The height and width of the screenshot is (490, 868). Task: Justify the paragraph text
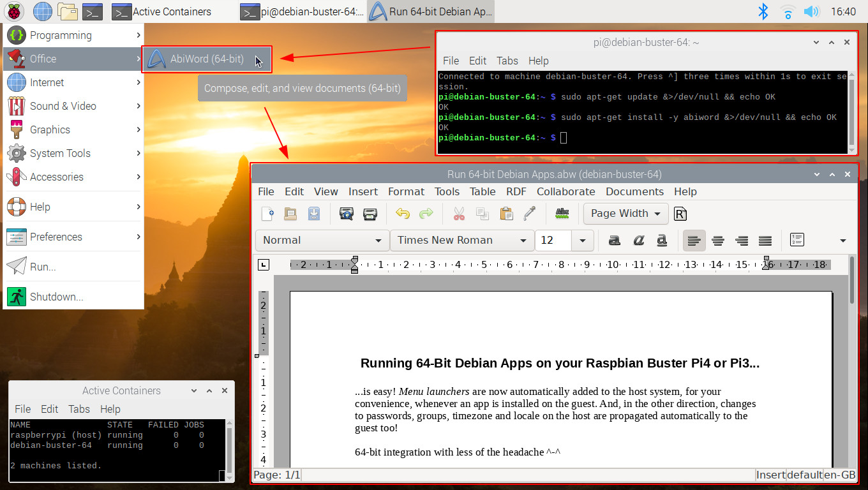[x=765, y=241]
